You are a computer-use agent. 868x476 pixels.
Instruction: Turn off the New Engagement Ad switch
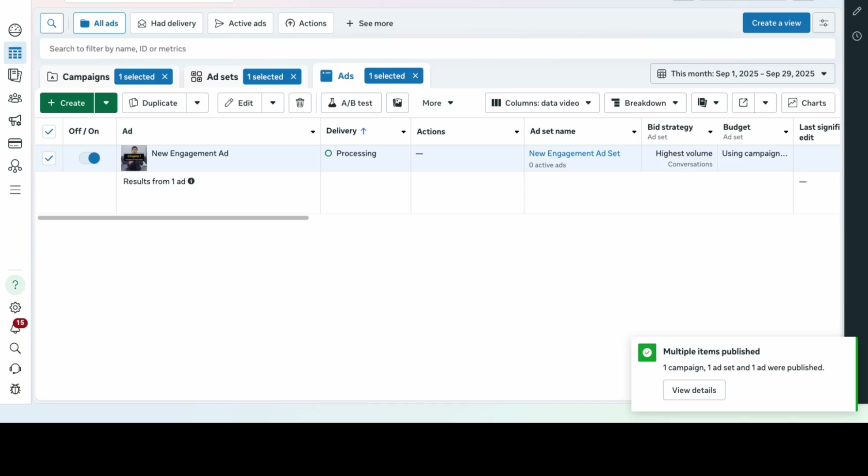pyautogui.click(x=90, y=158)
